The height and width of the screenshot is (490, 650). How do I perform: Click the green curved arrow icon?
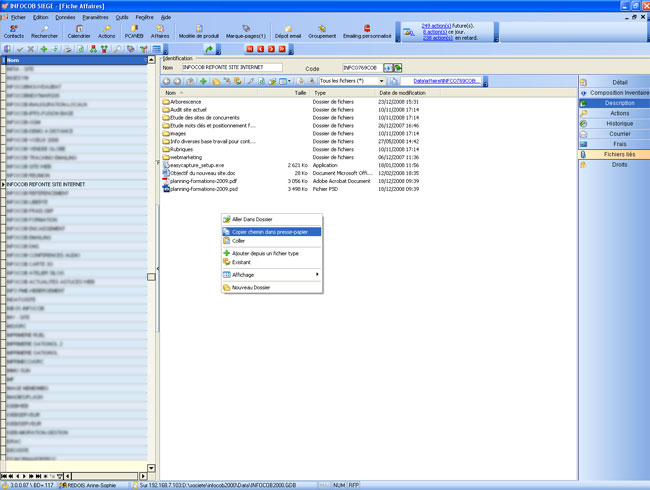[x=209, y=49]
